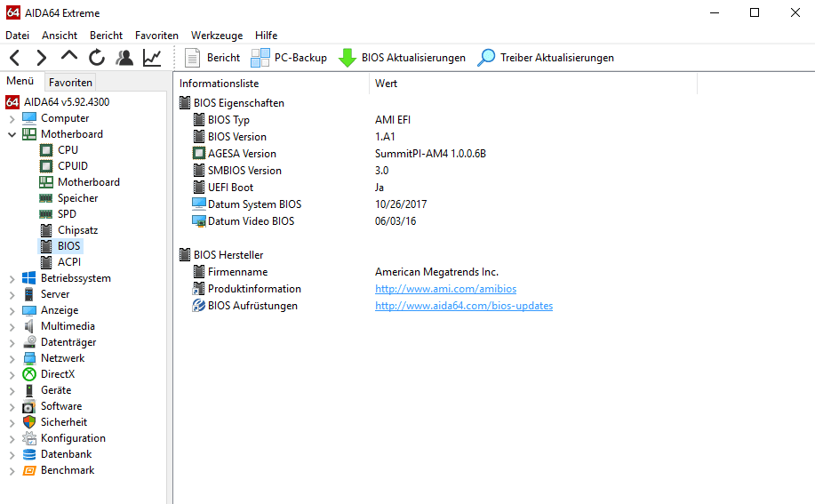Select the BIOS item in the tree

point(68,246)
